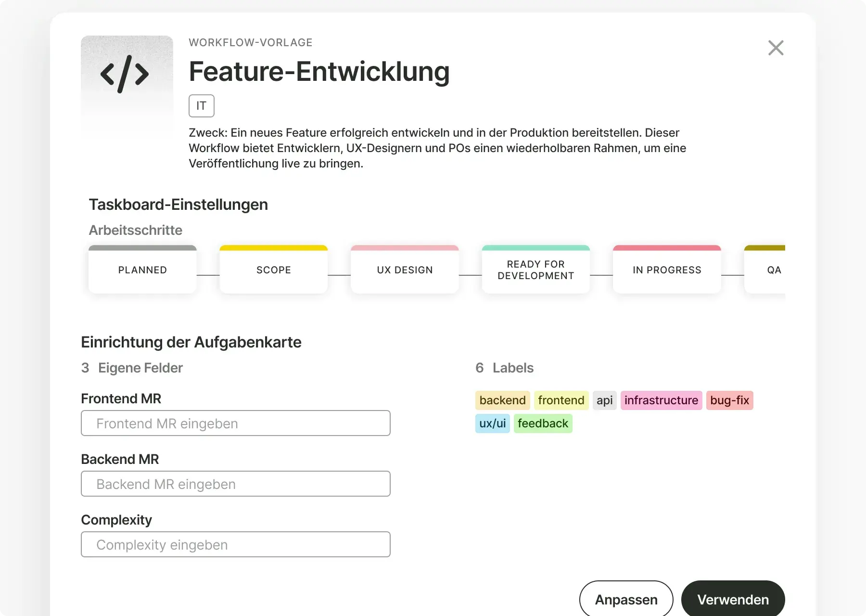Focus the Complexity input field

(x=235, y=545)
